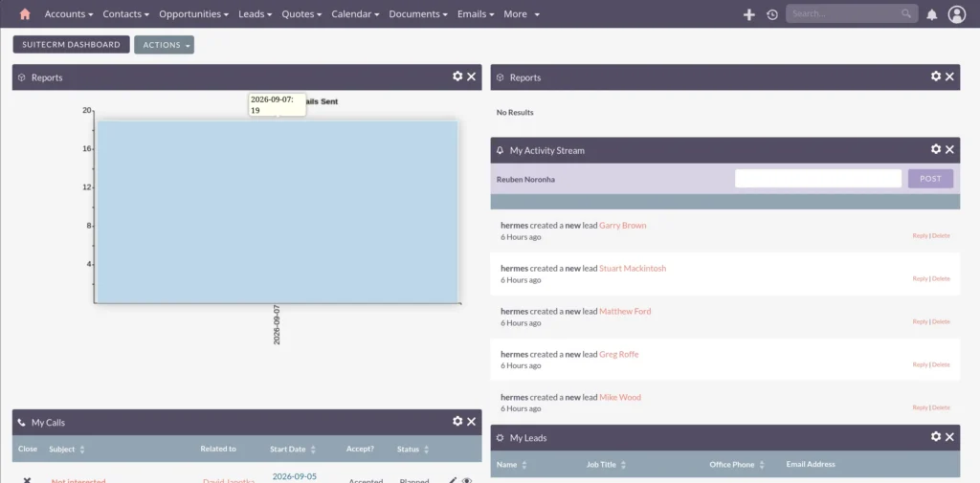980x483 pixels.
Task: Click the 2026-09-05 start date link
Action: (295, 476)
